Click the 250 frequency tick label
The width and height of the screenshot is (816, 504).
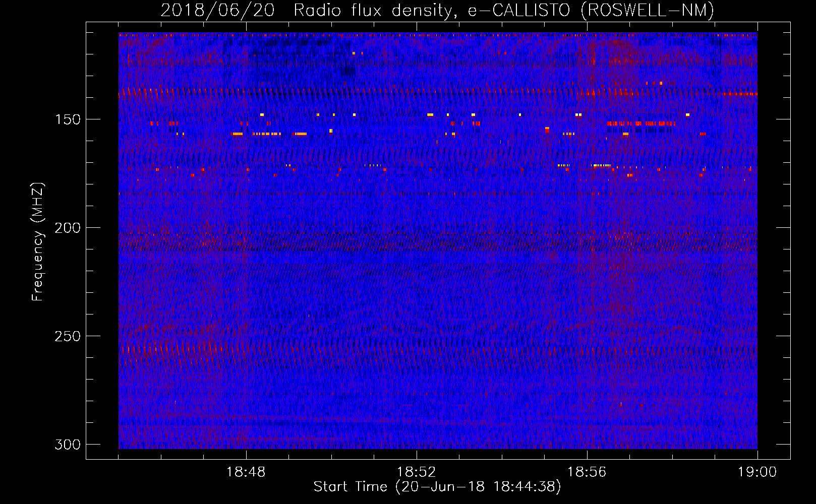tap(68, 336)
